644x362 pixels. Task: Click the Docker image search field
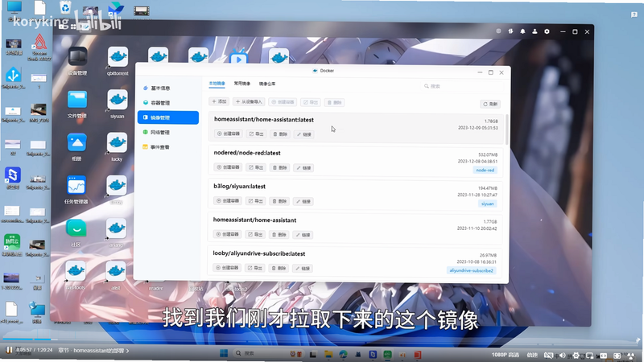pos(462,86)
